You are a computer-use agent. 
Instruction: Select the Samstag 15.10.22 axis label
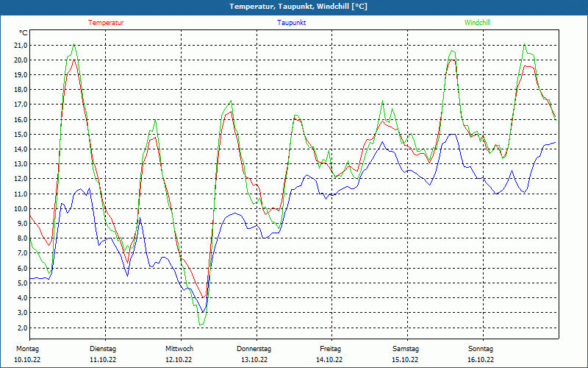[406, 354]
